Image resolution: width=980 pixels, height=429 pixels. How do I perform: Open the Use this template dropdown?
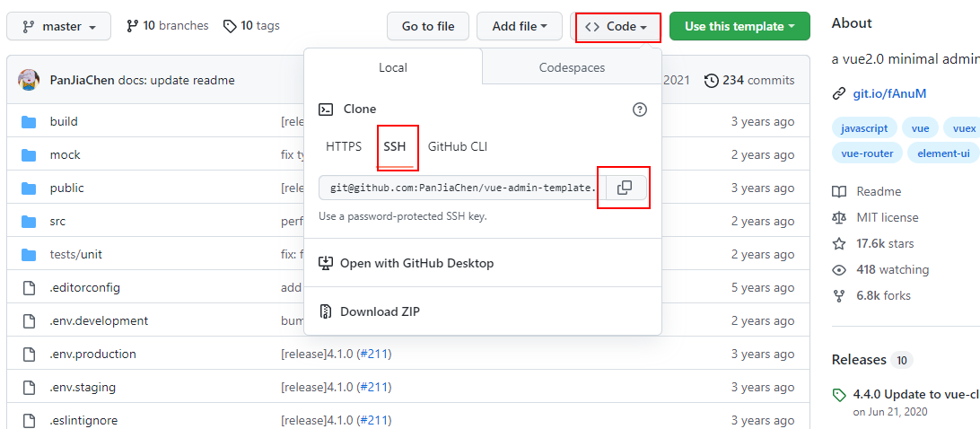click(x=739, y=27)
